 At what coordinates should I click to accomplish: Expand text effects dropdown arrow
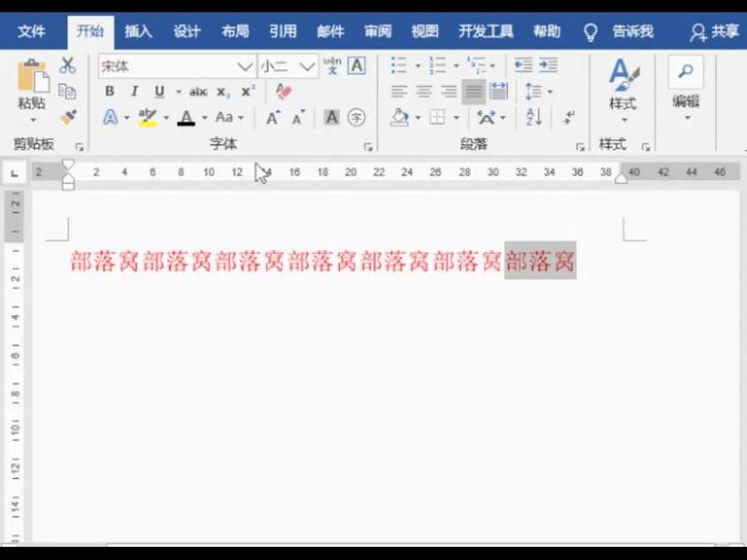[x=127, y=118]
